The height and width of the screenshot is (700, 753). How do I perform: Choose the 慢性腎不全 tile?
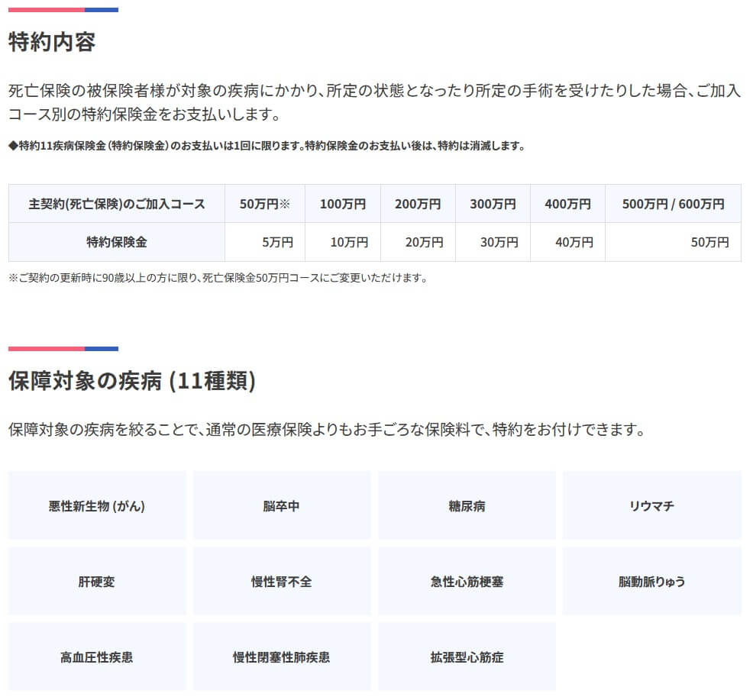click(x=281, y=581)
